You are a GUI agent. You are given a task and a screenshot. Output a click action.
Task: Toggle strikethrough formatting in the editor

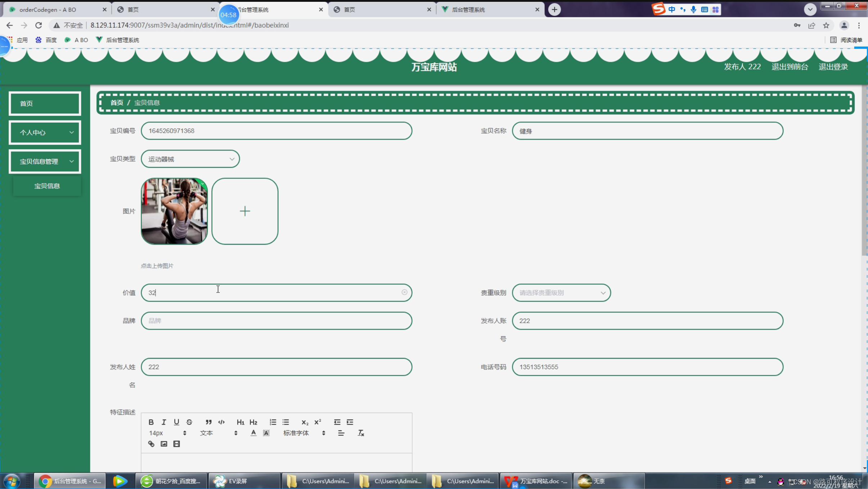point(189,422)
